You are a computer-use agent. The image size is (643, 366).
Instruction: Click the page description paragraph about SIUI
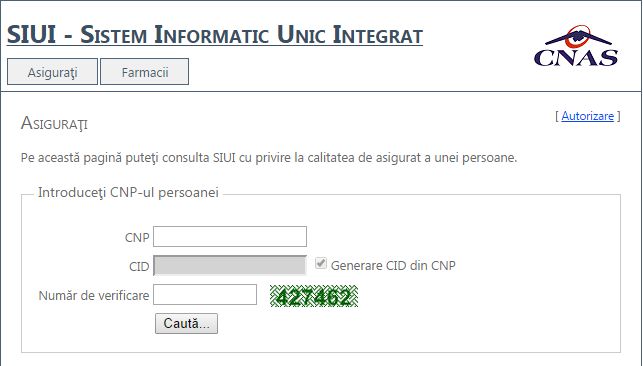tap(269, 158)
